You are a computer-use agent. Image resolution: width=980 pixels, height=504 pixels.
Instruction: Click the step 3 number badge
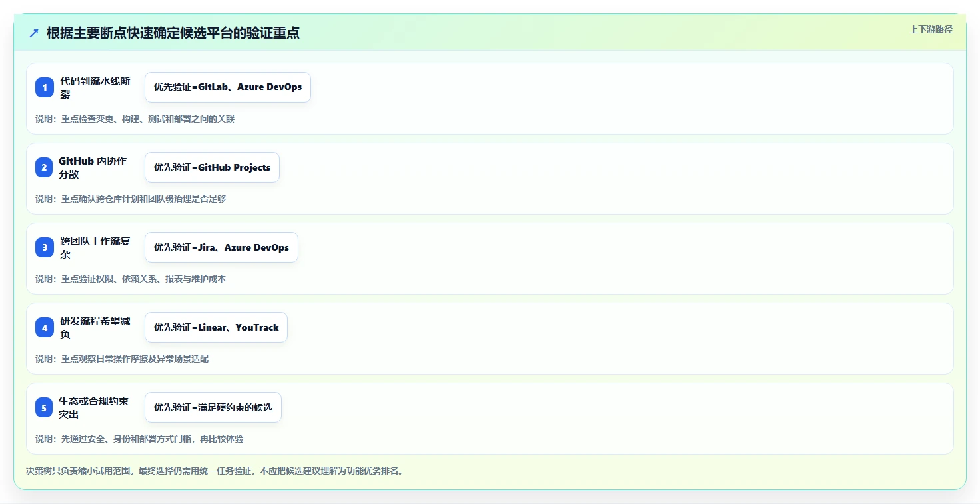click(x=45, y=247)
